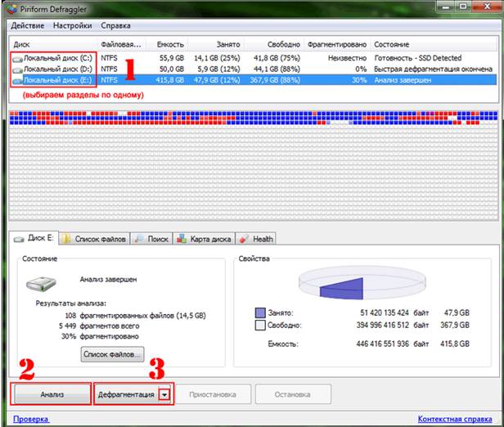Click the Piriform Defraggler title bar icon
Screen dimensions: 504x427
click(12, 9)
